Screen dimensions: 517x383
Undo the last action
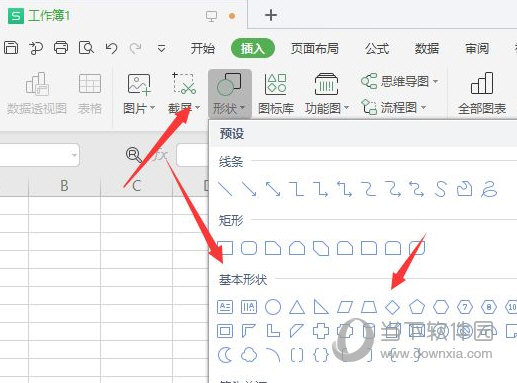coord(111,48)
